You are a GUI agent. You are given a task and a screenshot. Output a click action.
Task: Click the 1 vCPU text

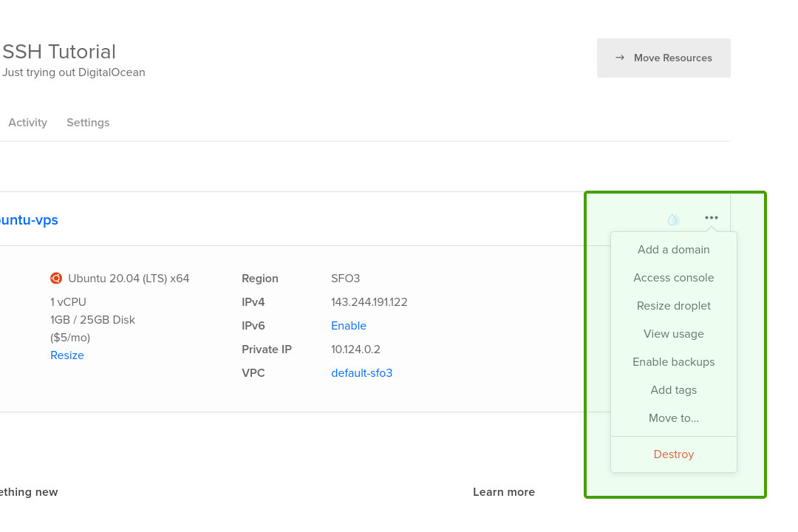(68, 302)
